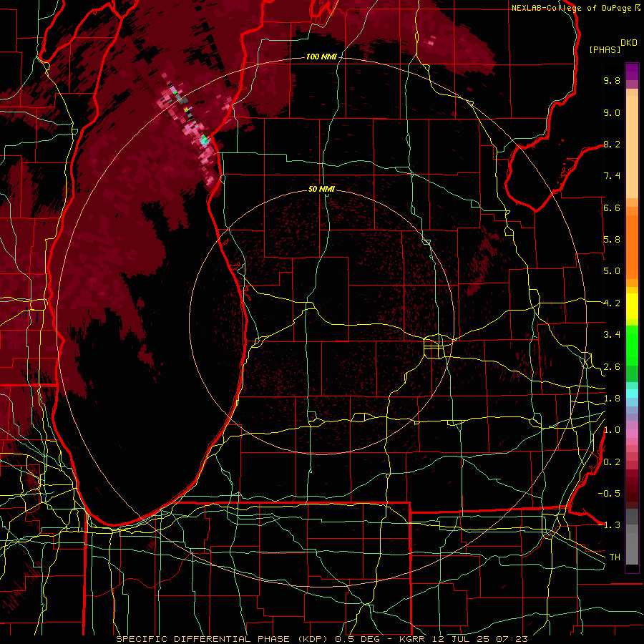Click the 12 JUL 25 date text
Image resolution: width=644 pixels, height=644 pixels.
[x=462, y=639]
